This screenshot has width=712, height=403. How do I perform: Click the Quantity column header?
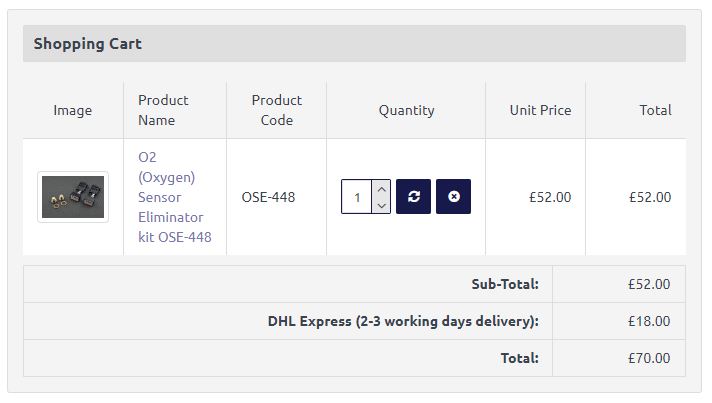406,110
